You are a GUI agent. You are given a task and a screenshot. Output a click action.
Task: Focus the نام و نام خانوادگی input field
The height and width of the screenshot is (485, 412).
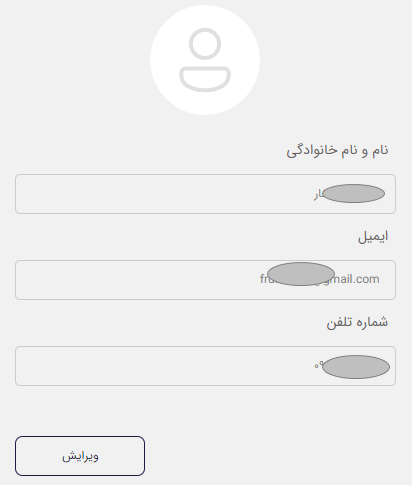pos(205,194)
